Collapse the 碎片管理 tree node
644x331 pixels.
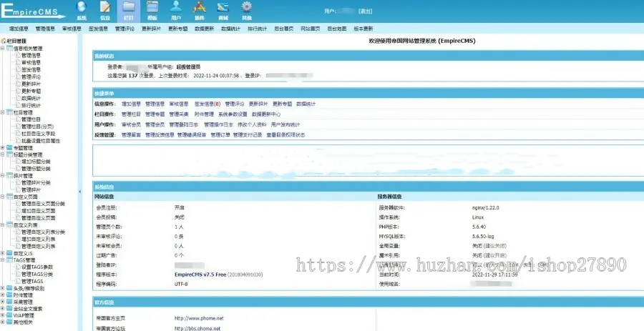click(x=3, y=176)
